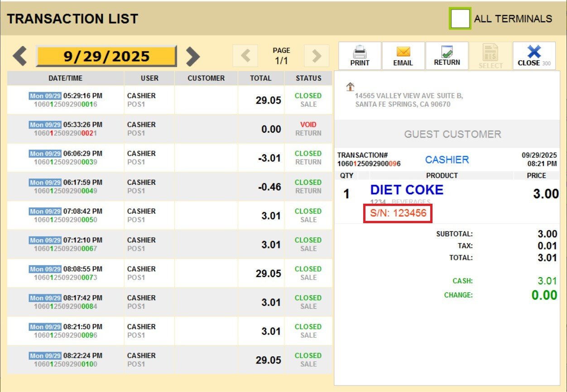Click the Print receipt printer icon
This screenshot has height=392, width=567.
[x=360, y=52]
